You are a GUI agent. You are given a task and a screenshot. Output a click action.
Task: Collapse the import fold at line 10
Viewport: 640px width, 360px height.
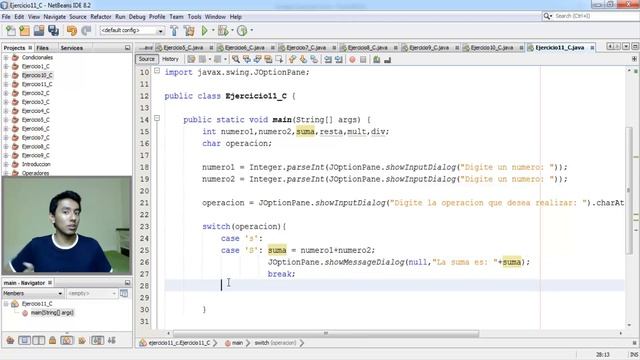(157, 71)
